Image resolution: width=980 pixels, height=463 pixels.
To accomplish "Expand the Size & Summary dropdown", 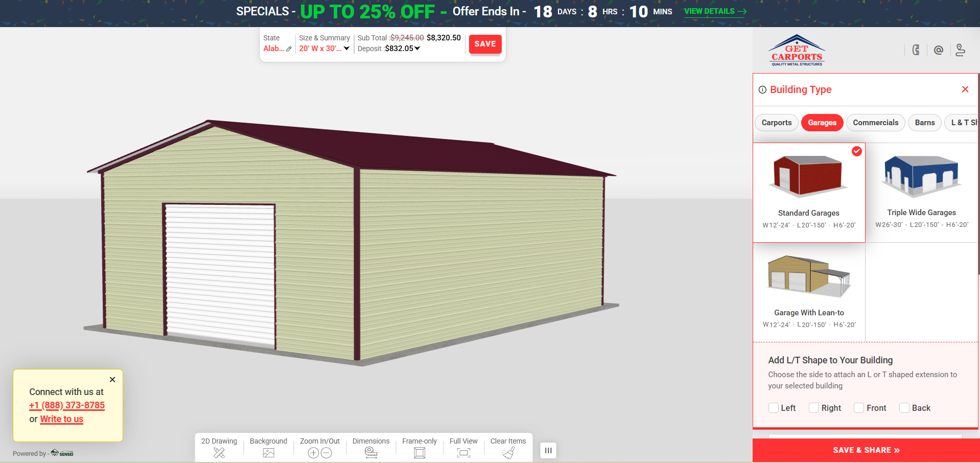I will (346, 49).
